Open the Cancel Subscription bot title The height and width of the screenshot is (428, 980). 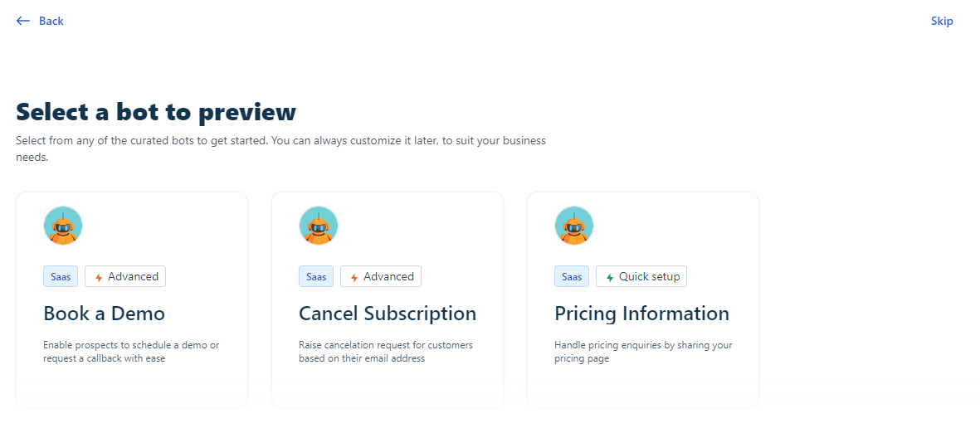point(388,313)
